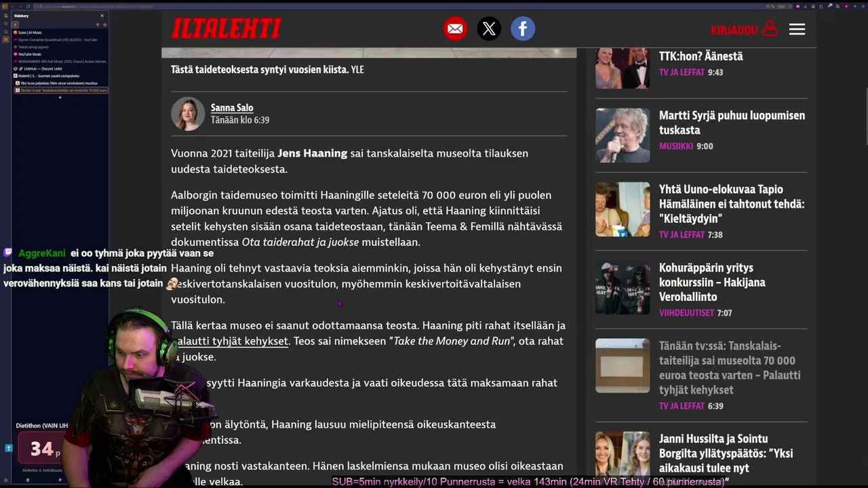This screenshot has height=488, width=868.
Task: Click the 'Tänään klo 6:39' timestamp
Action: click(x=240, y=120)
